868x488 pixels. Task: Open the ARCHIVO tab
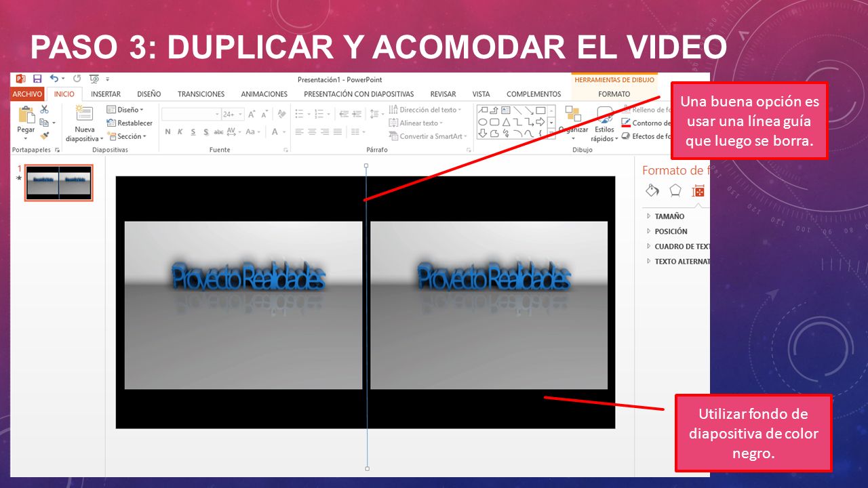pyautogui.click(x=27, y=94)
